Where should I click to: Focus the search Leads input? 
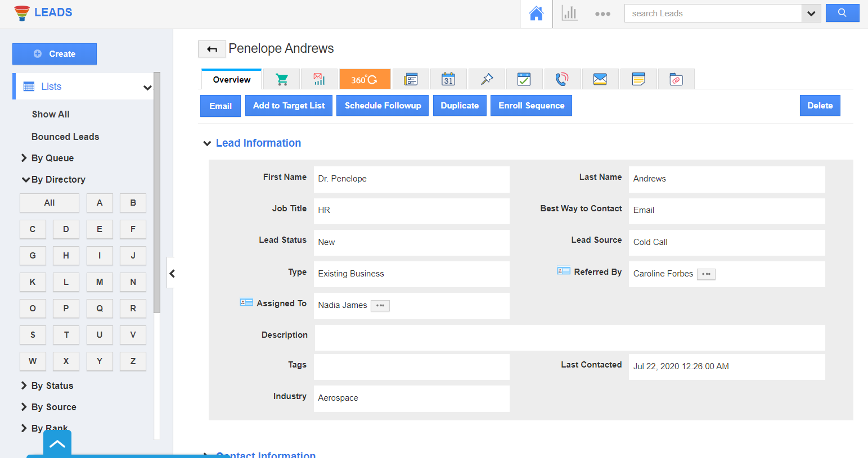(713, 13)
